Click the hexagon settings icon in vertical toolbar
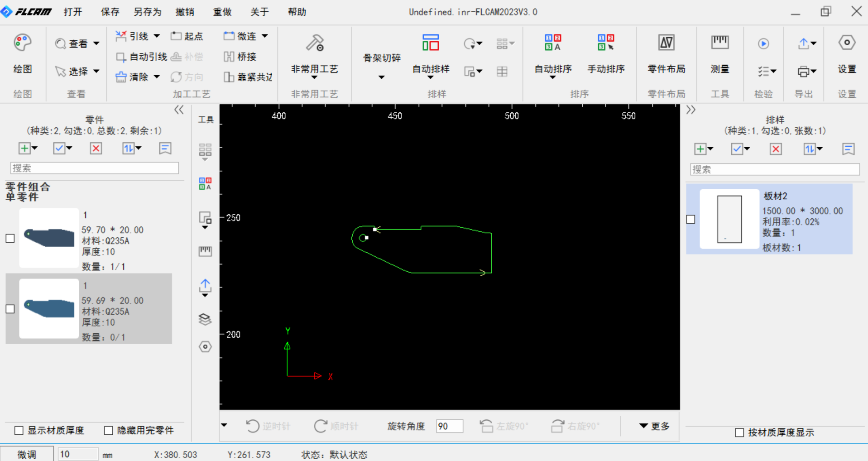Screen dimensions: 868x461 205,347
